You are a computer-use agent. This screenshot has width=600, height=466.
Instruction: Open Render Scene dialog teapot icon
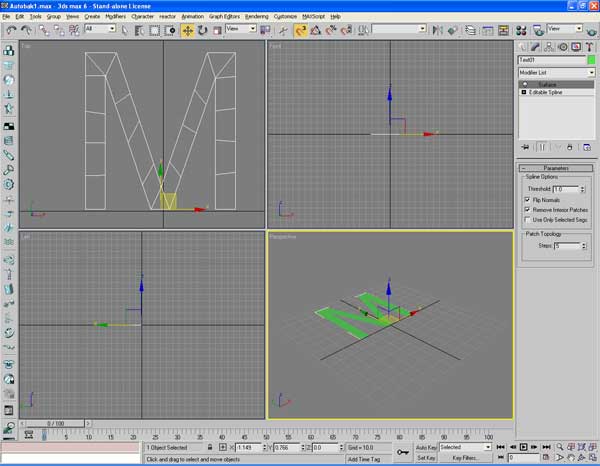(x=539, y=30)
